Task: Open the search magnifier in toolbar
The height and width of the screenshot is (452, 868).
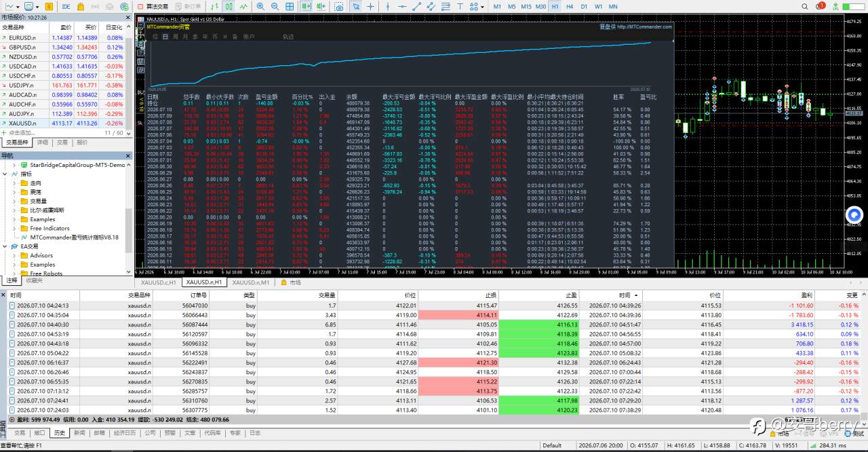Action: click(x=805, y=6)
